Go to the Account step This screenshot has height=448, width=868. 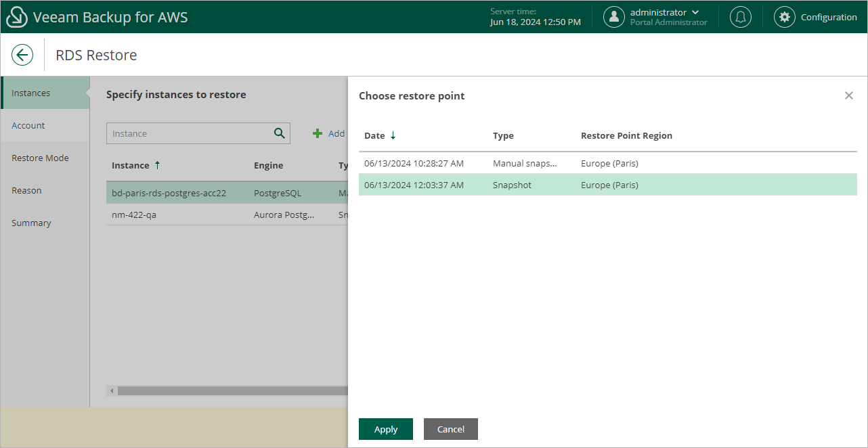coord(45,125)
